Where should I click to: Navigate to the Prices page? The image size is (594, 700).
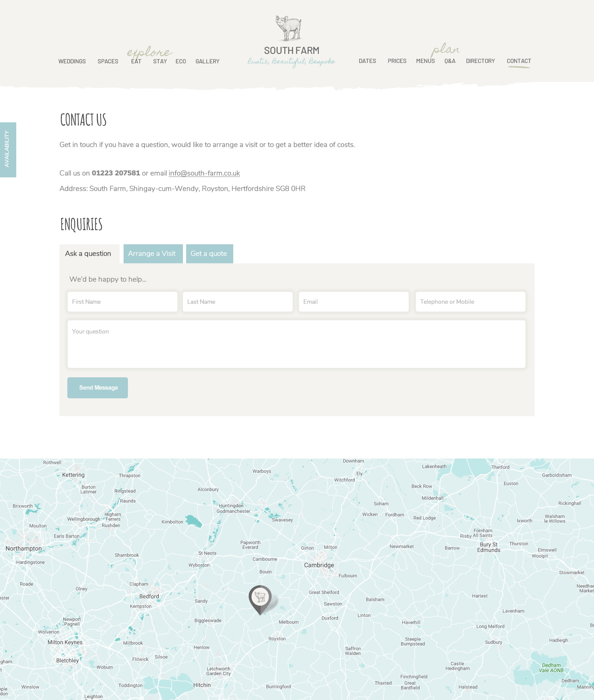397,61
